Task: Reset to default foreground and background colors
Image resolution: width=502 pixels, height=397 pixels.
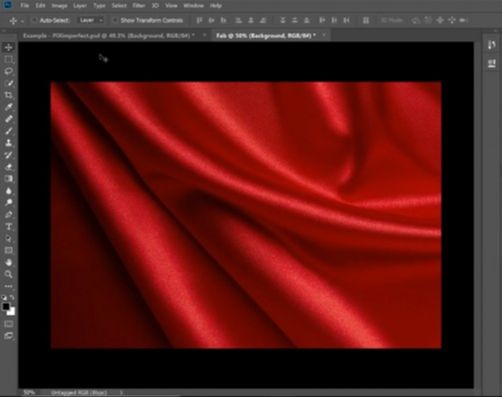Action: pyautogui.click(x=4, y=297)
